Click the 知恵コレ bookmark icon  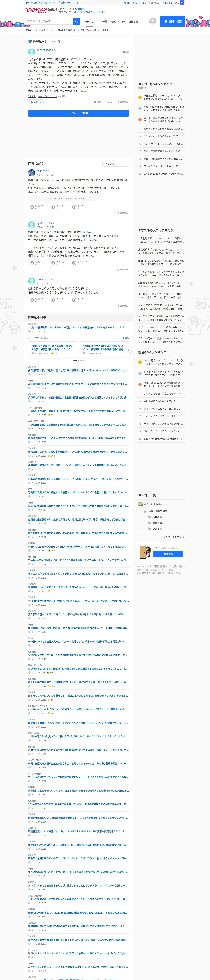point(95,102)
